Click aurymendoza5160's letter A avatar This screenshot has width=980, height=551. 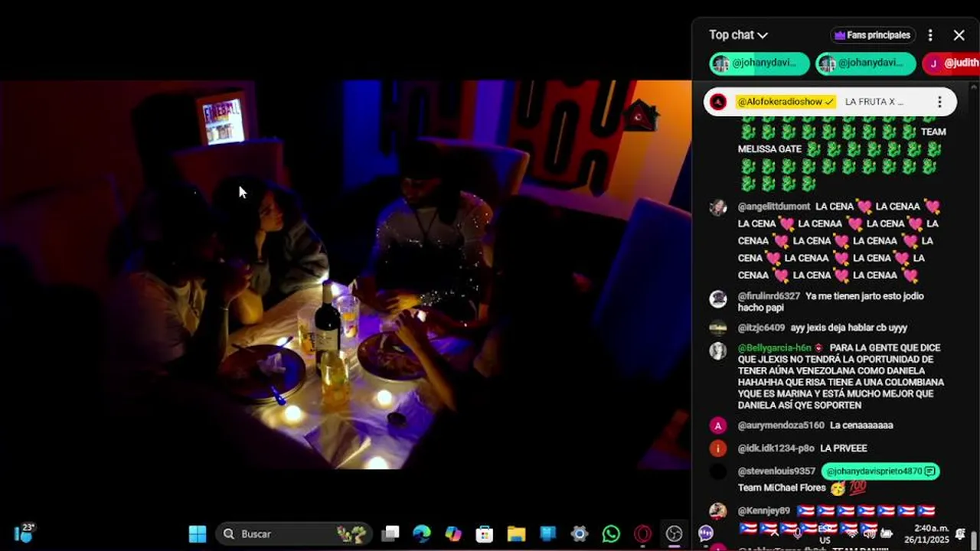tap(718, 425)
